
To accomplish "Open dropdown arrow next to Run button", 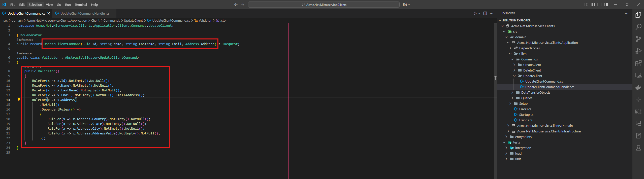I will point(479,13).
